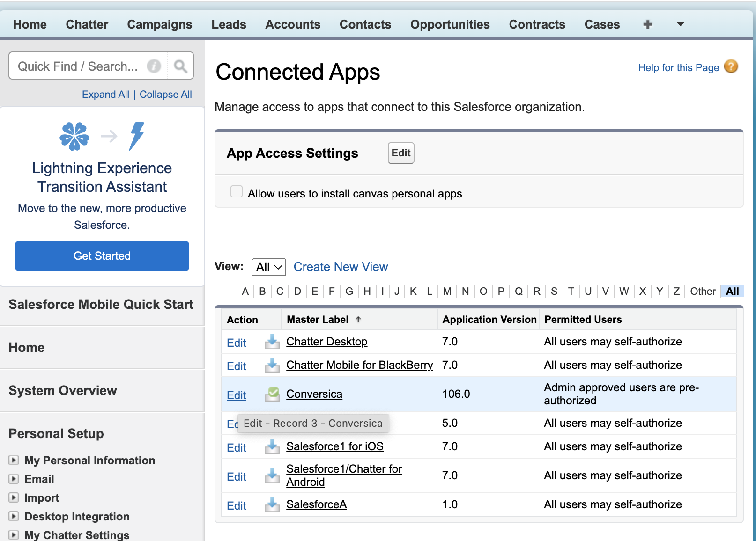Edit the Salesforce1/Chatter for Android app
This screenshot has height=541, width=756.
coord(237,477)
